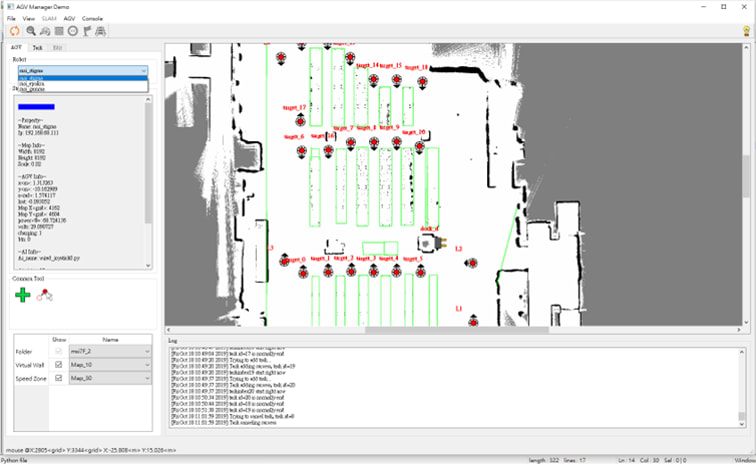Click the map vertical scrollbar thumb

pyautogui.click(x=746, y=176)
